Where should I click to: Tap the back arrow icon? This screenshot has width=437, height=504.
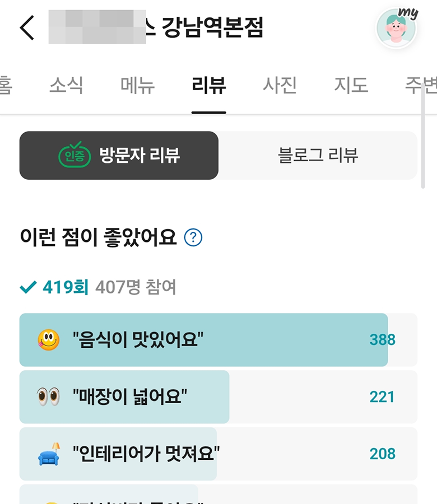[x=27, y=27]
